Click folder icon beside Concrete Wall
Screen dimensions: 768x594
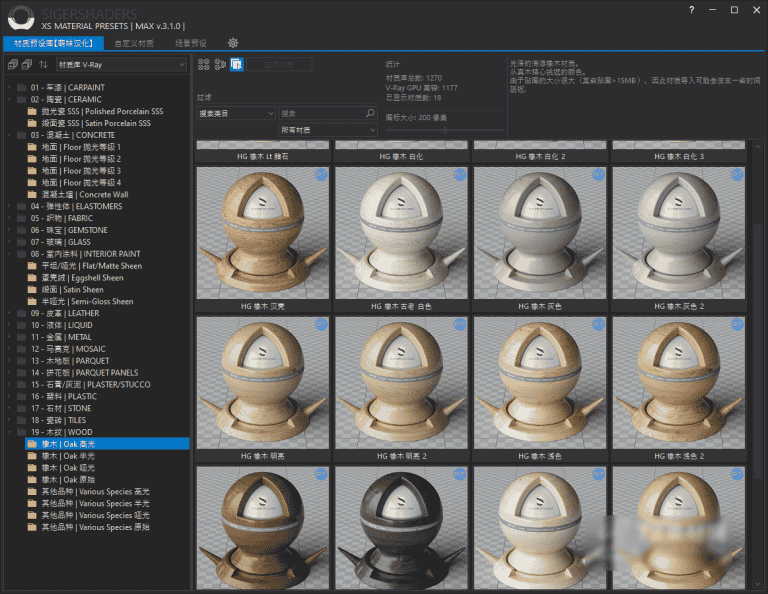32,194
